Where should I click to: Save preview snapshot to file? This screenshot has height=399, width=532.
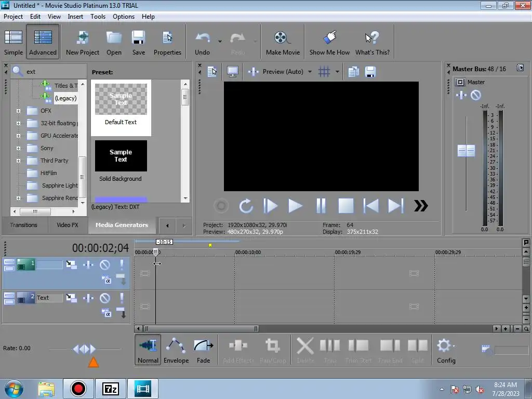tap(370, 72)
